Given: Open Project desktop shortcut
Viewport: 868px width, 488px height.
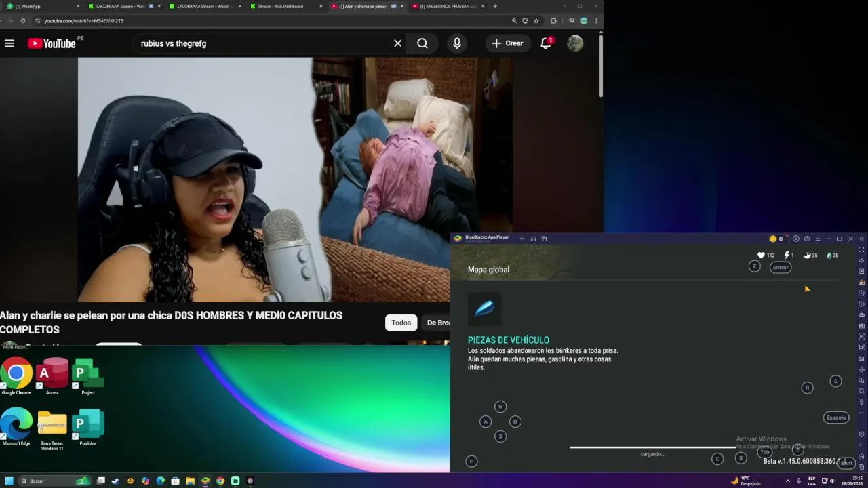Looking at the screenshot, I should 88,377.
